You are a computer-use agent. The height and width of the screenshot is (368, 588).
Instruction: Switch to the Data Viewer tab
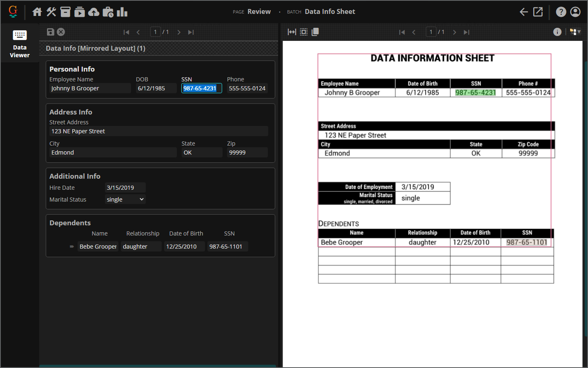click(x=20, y=44)
